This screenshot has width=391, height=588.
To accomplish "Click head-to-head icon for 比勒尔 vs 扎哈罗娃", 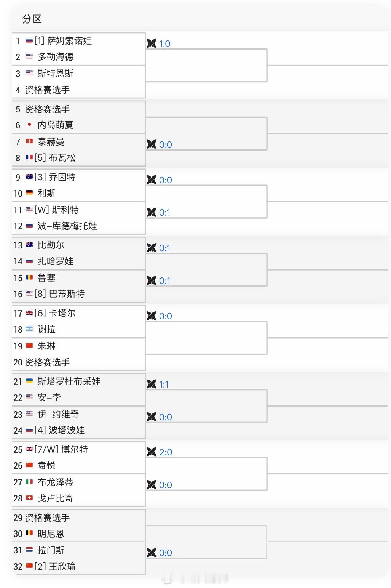I will point(152,248).
